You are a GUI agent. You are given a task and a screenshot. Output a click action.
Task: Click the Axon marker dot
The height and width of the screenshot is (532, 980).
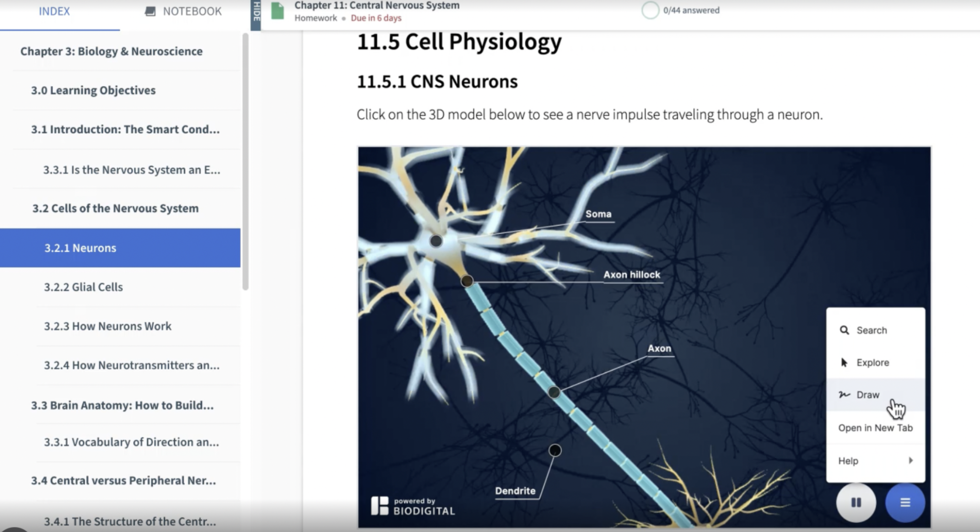554,392
